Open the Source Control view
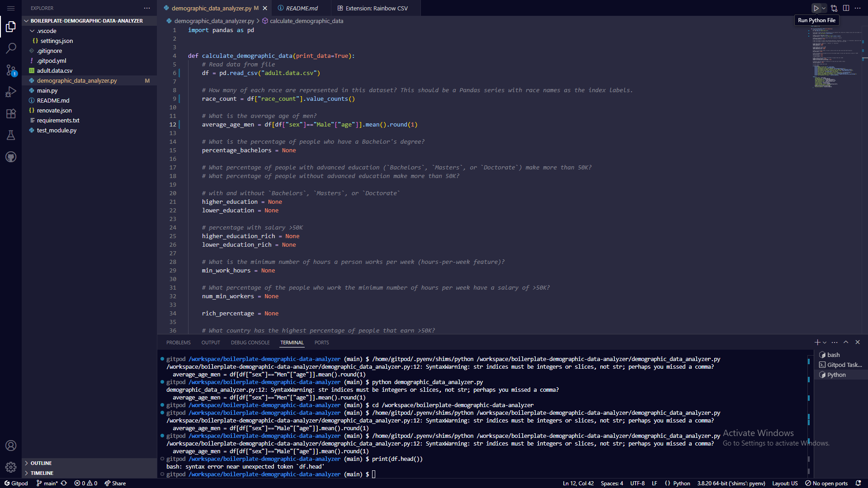The height and width of the screenshot is (488, 868). 11,70
